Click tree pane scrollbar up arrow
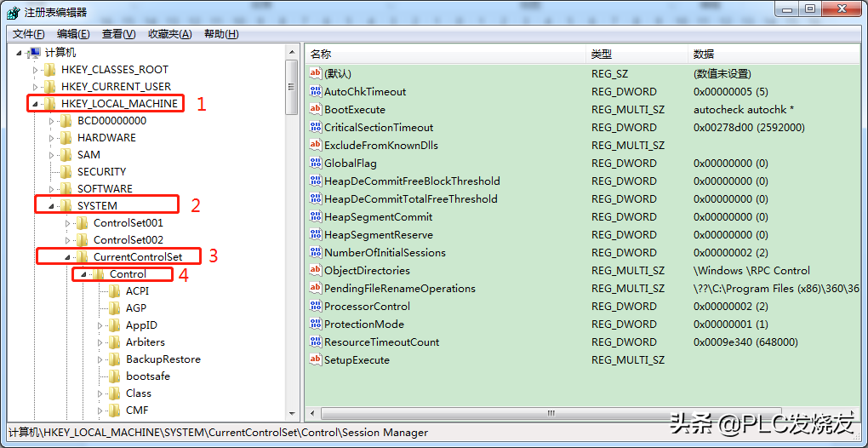 click(x=292, y=51)
